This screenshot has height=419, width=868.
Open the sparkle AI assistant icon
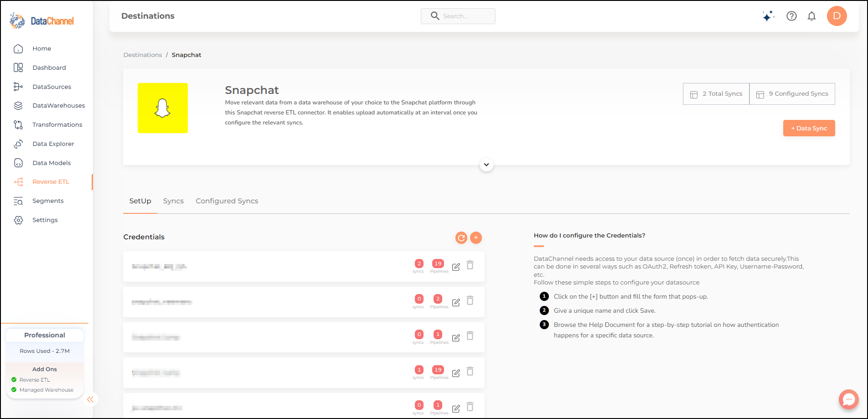click(768, 16)
